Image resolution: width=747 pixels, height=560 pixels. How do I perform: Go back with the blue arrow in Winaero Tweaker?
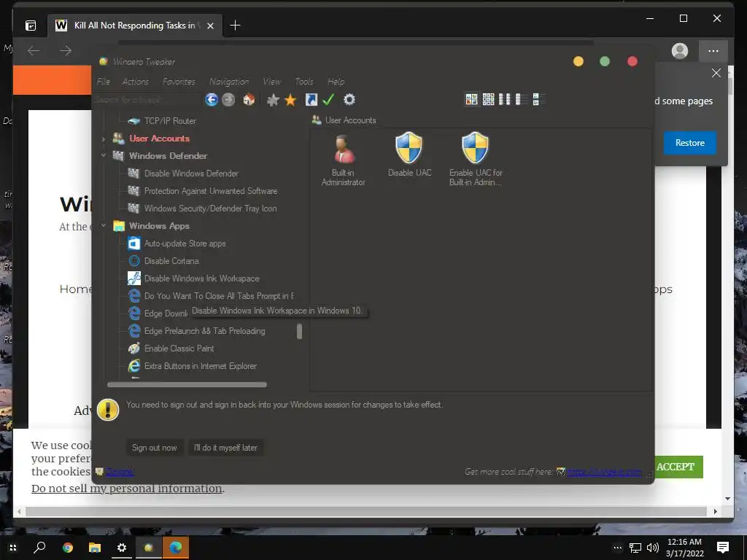pos(212,99)
